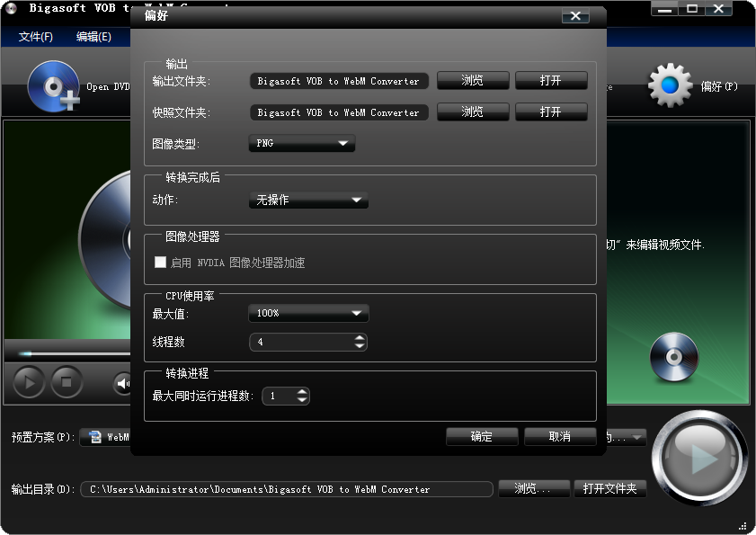756x535 pixels.
Task: Confirm preferences with 确定
Action: [482, 436]
